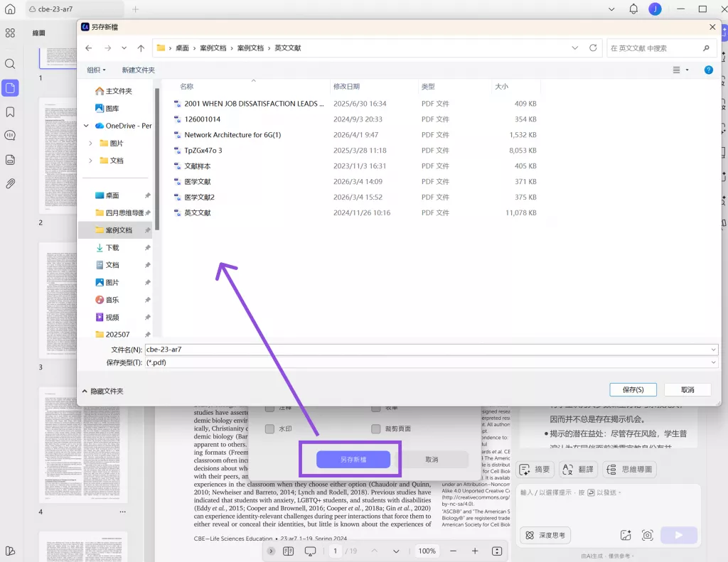Select 图库 in the navigation pane

coord(107,108)
